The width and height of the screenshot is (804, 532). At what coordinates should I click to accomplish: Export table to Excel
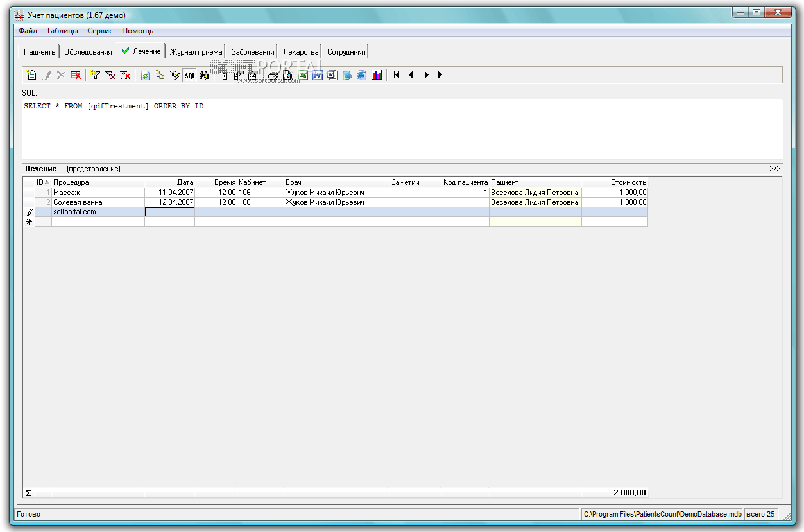click(x=303, y=75)
